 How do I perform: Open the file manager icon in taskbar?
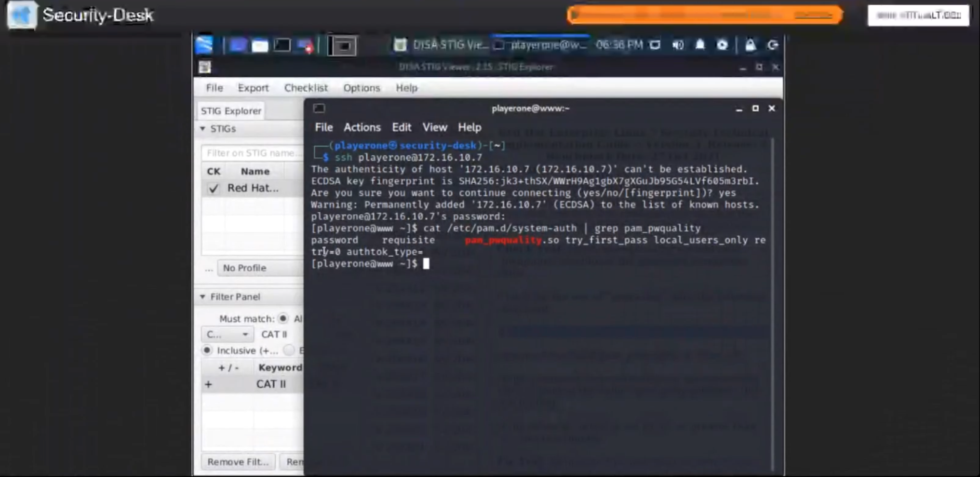click(x=260, y=45)
